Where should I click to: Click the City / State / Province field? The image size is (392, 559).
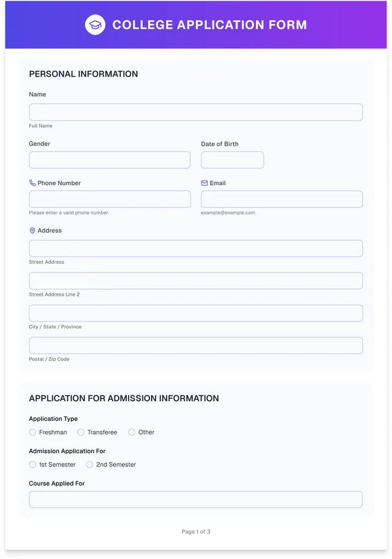(x=195, y=313)
